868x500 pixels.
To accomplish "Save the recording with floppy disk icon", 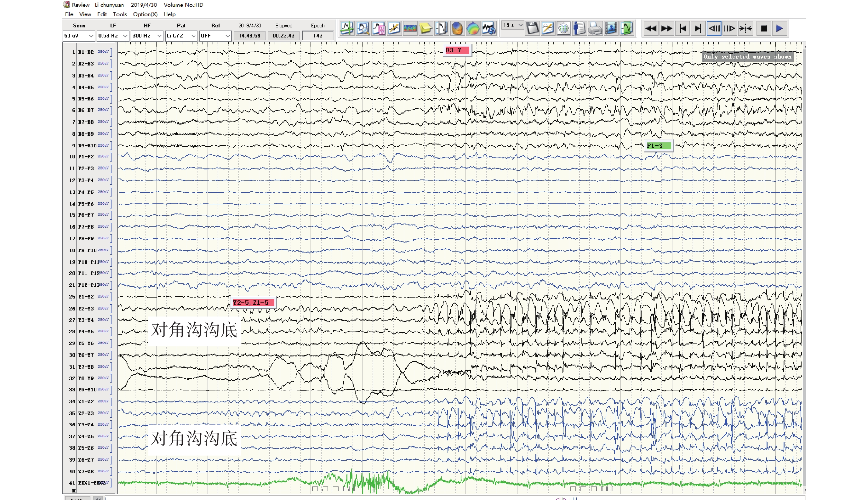I will click(532, 29).
